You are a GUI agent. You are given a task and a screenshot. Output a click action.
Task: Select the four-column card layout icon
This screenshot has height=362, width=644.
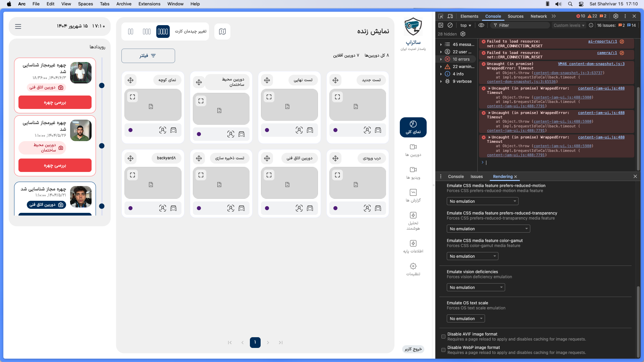pyautogui.click(x=163, y=32)
